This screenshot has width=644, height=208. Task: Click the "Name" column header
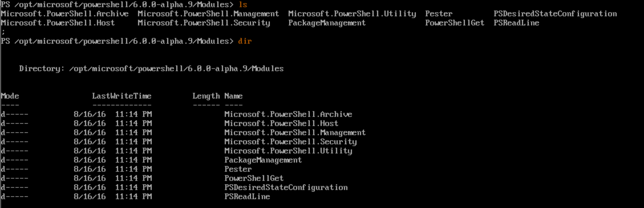click(x=233, y=96)
